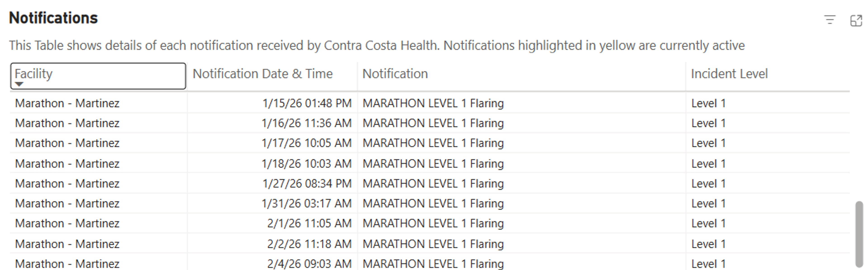
Task: Click the Notifications title heading
Action: (53, 18)
